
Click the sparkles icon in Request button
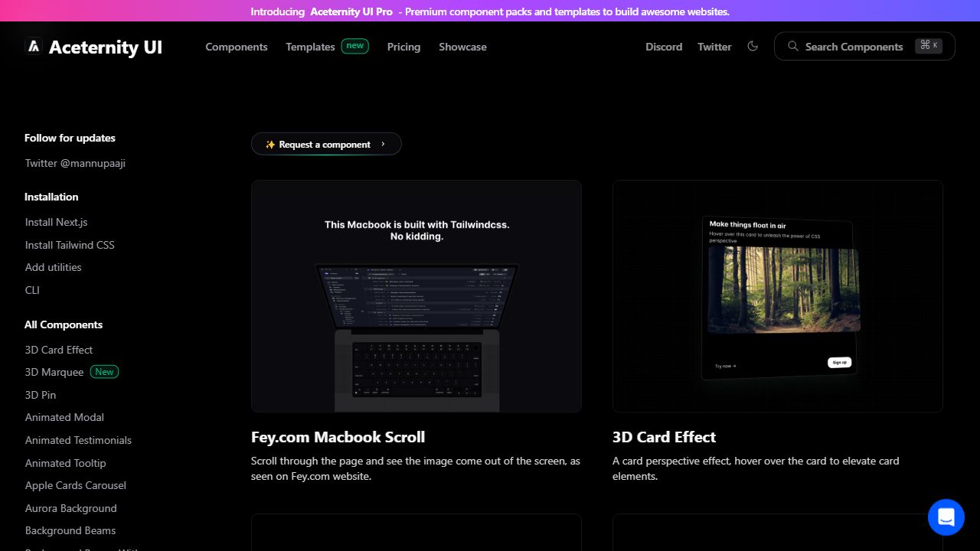[270, 145]
